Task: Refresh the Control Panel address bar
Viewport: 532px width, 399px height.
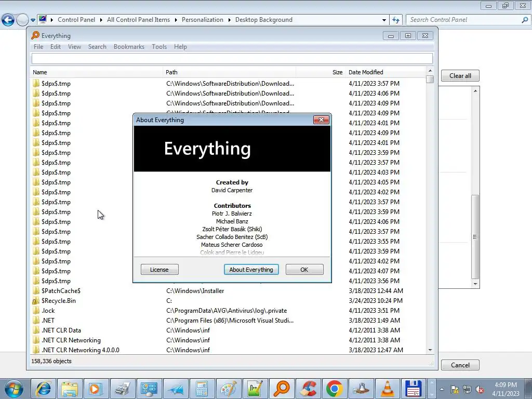Action: coord(395,20)
